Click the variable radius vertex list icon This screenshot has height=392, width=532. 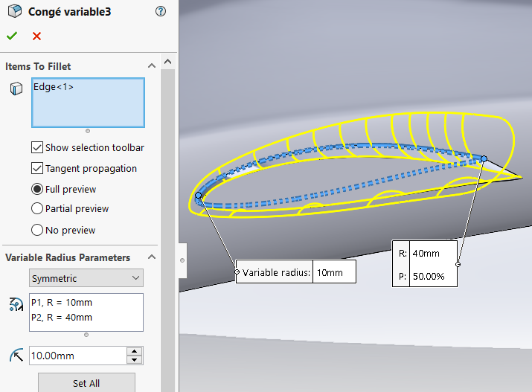pyautogui.click(x=16, y=303)
